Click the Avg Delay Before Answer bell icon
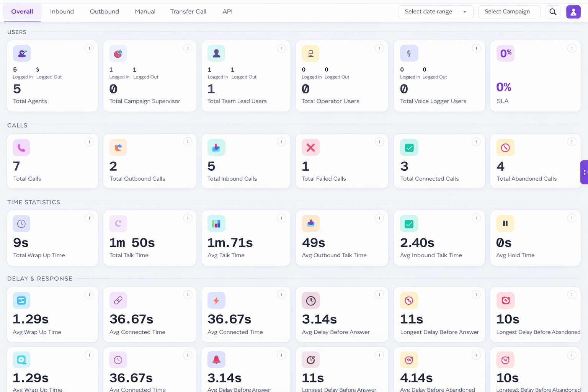This screenshot has height=392, width=588. coord(216,359)
